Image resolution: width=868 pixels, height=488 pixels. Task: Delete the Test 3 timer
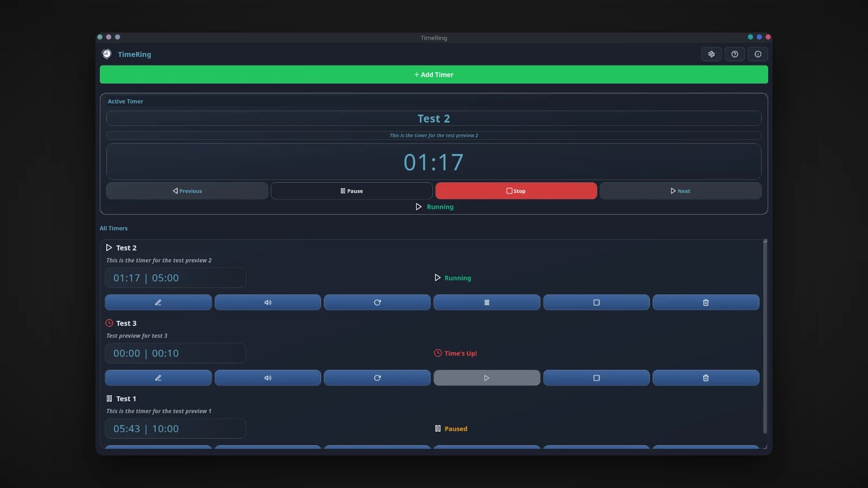[x=706, y=378]
